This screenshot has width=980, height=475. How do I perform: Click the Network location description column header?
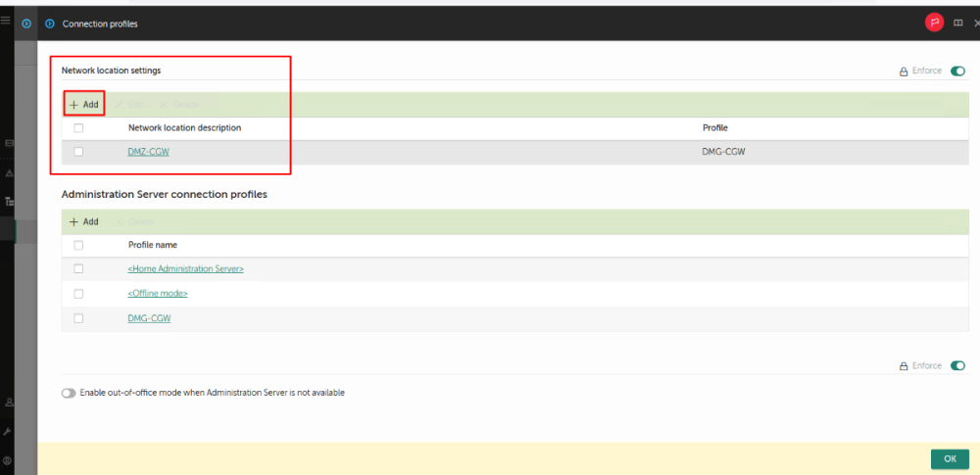coord(185,128)
